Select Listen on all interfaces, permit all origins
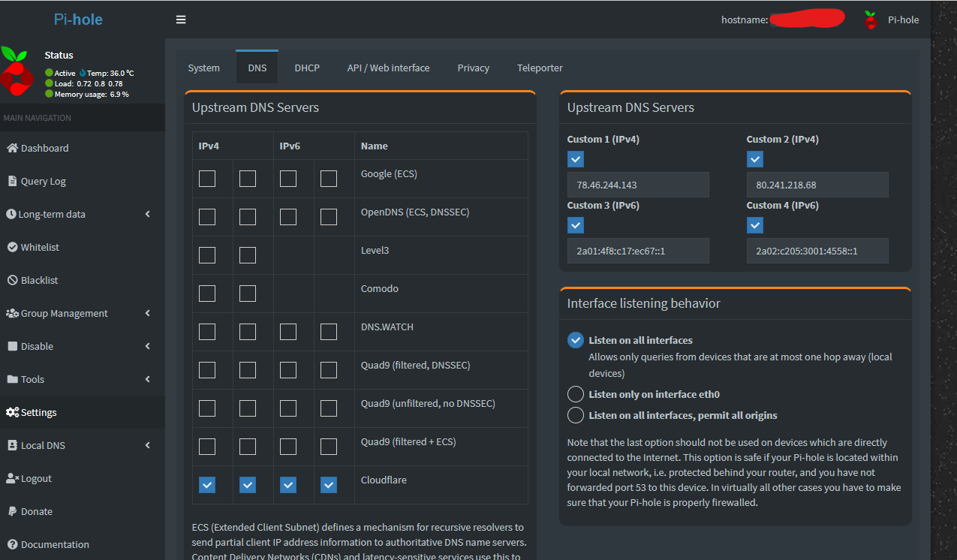Image resolution: width=957 pixels, height=560 pixels. [576, 415]
